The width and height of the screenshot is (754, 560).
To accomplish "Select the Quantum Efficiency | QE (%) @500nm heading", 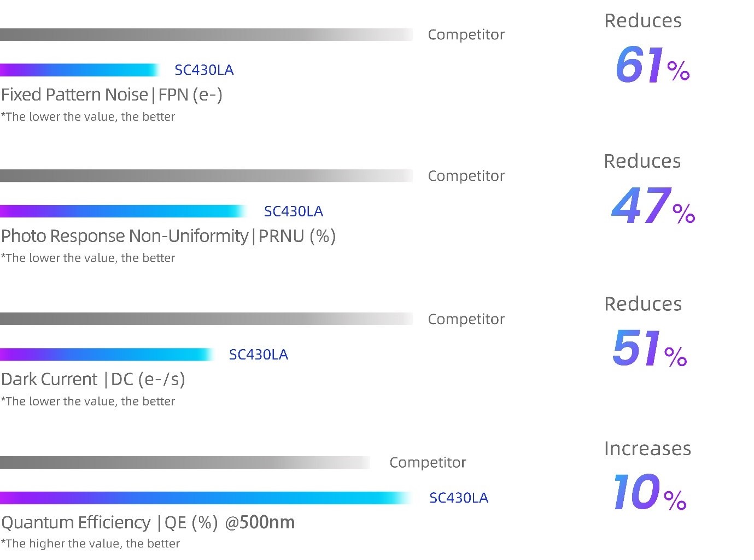I will 148,523.
